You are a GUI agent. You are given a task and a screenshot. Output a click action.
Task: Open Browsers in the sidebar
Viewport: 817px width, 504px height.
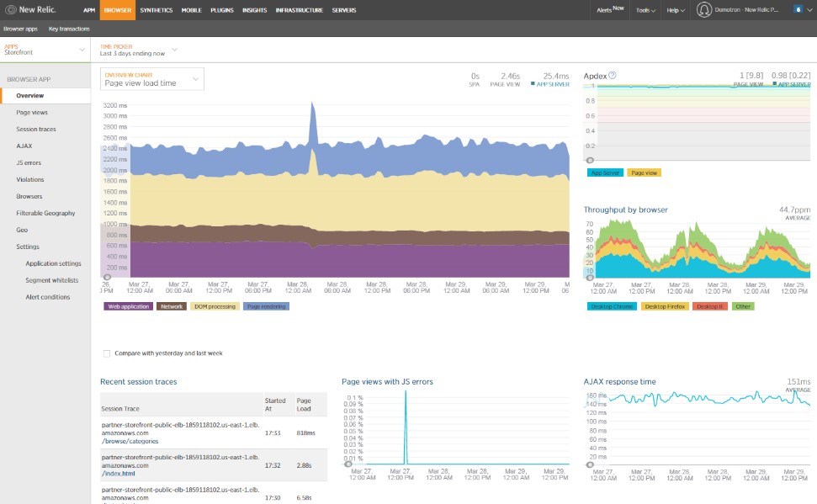[x=29, y=196]
